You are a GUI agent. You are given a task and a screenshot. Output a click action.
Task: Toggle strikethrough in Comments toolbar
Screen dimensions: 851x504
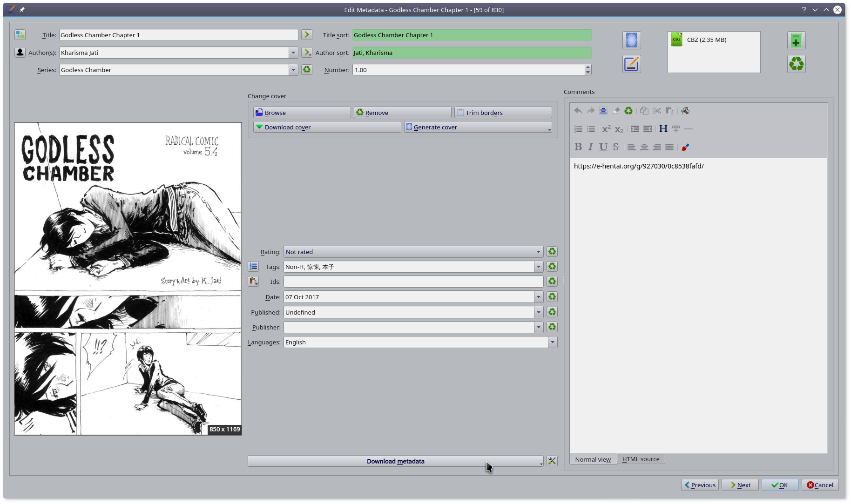(616, 147)
